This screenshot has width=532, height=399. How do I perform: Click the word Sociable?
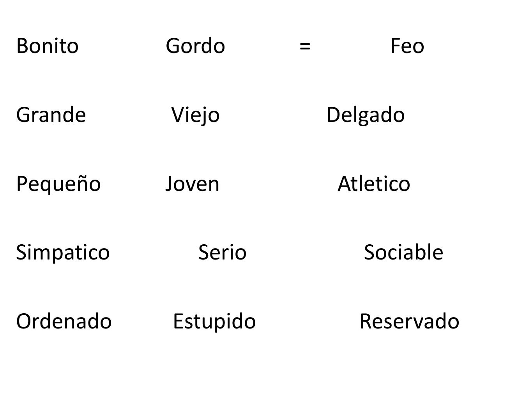pyautogui.click(x=403, y=252)
